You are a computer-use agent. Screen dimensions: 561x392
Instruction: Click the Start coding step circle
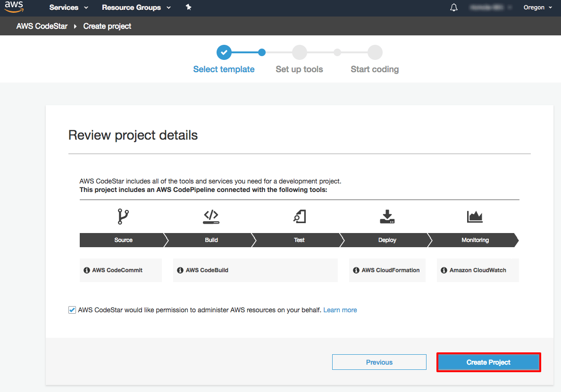(x=375, y=52)
